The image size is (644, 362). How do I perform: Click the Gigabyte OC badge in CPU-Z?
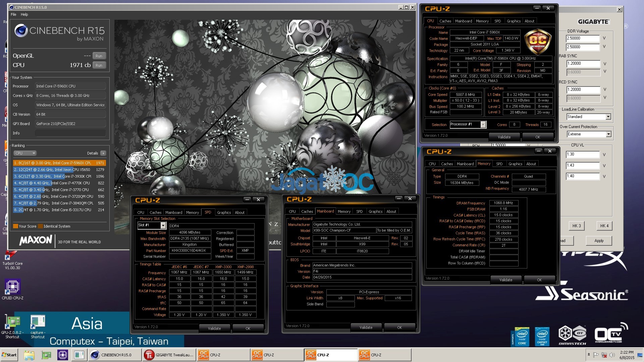[x=538, y=42]
